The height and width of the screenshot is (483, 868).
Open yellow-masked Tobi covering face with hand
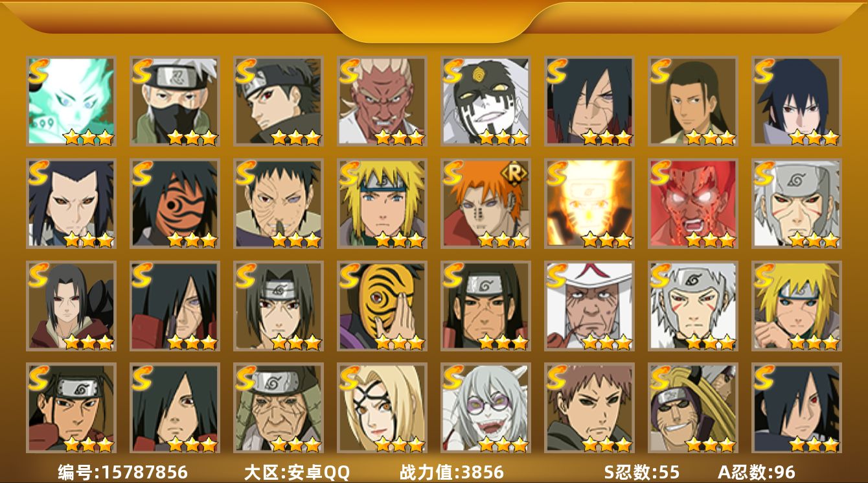tap(382, 306)
